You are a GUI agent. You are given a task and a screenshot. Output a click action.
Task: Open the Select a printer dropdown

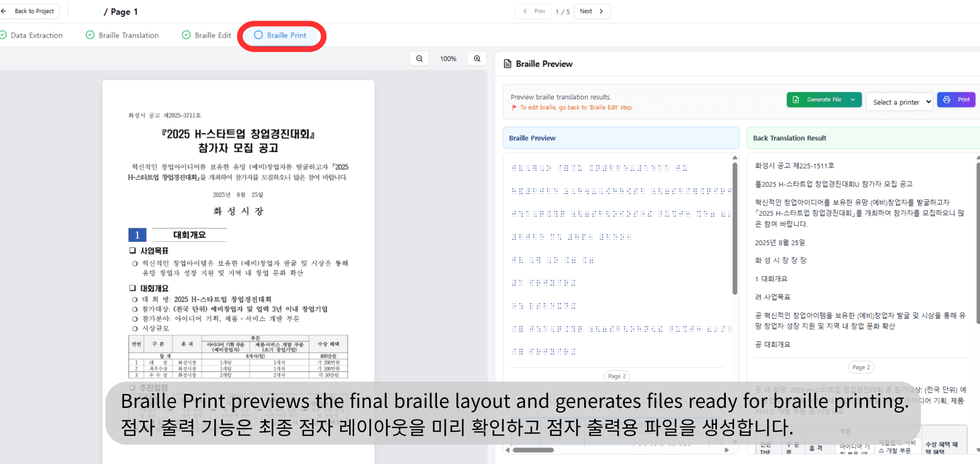click(x=899, y=102)
